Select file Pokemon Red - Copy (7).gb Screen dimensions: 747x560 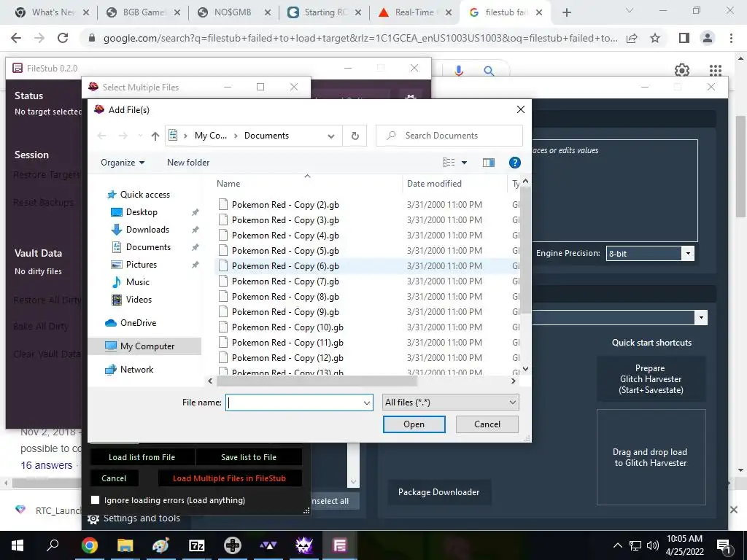(x=285, y=281)
